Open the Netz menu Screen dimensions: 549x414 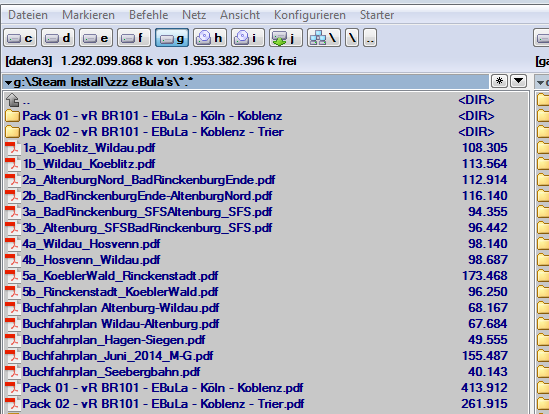tap(194, 15)
